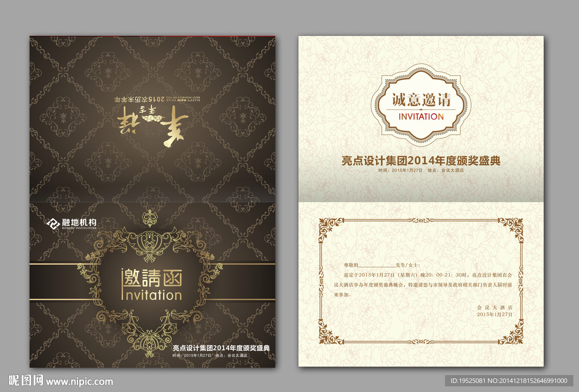
Task: Click the upside-down 2015农历未羊年 text
Action: [138, 100]
